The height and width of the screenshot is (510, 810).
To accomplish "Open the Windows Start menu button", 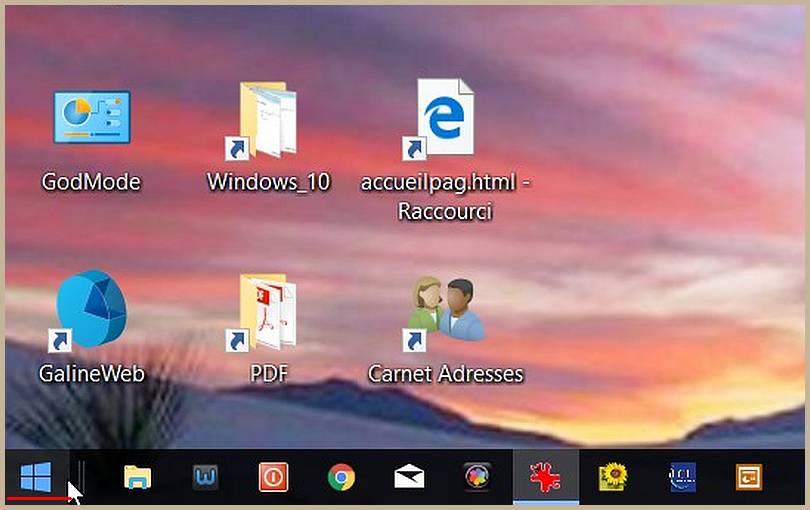I will point(36,477).
